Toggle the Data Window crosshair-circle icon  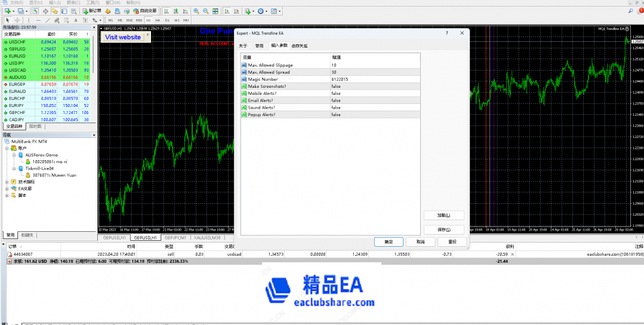tap(45, 11)
